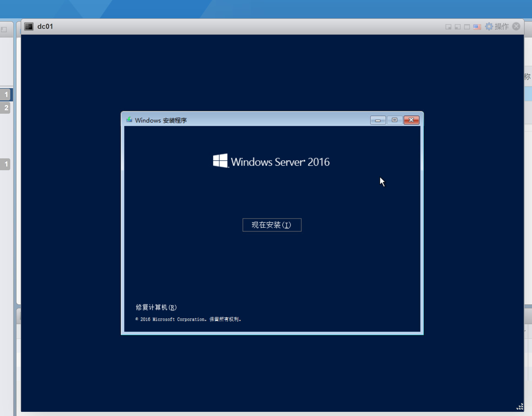532x416 pixels.
Task: Close the Windows 安装程序 setup window
Action: 411,120
